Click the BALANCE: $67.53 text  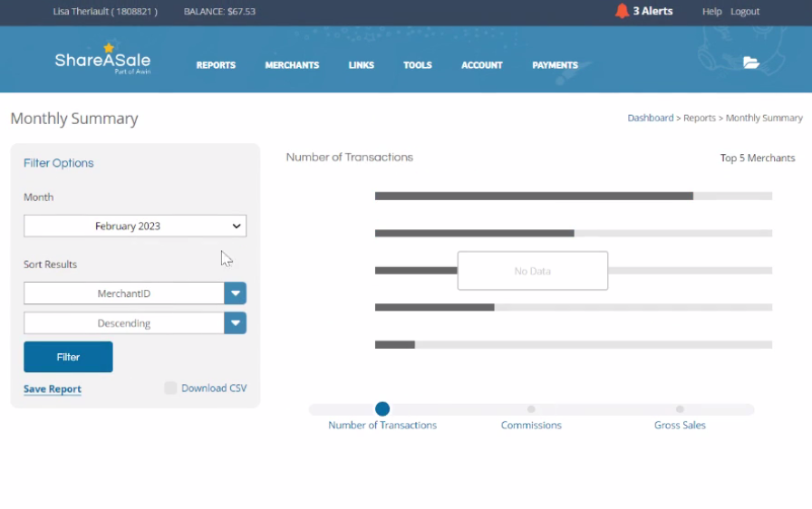tap(219, 12)
